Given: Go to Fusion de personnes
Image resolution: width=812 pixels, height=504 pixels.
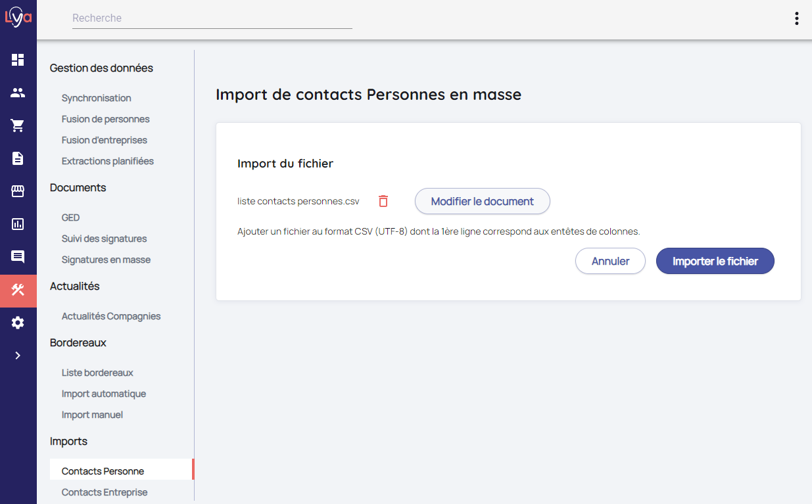Looking at the screenshot, I should tap(106, 119).
